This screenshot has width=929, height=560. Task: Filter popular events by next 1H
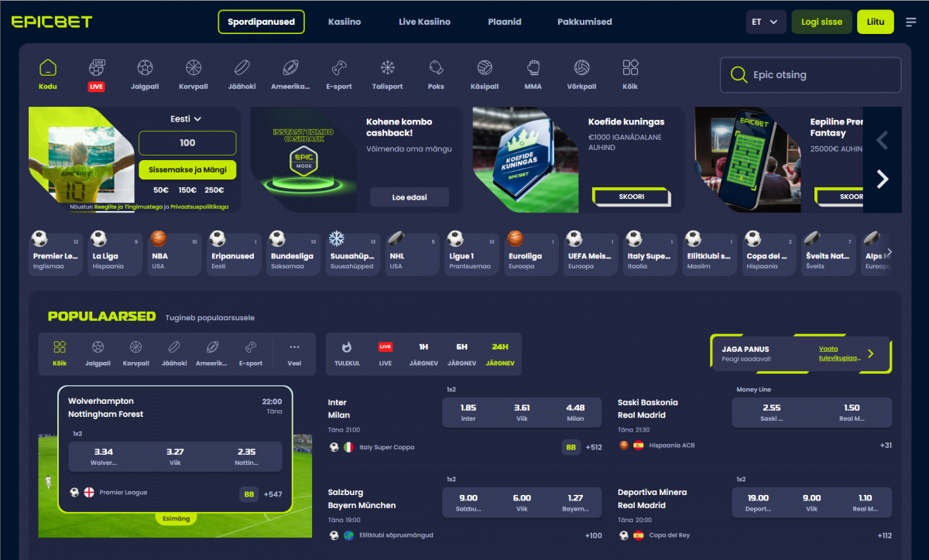coord(423,353)
